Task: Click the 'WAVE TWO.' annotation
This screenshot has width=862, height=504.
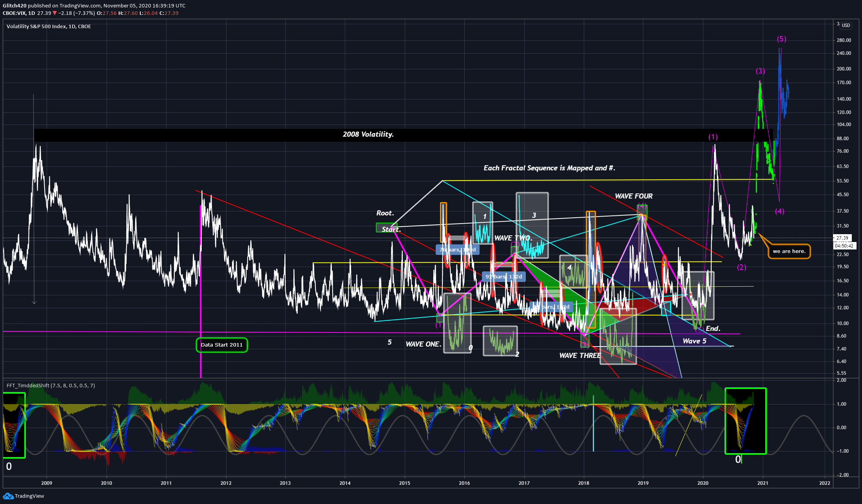Action: [513, 238]
